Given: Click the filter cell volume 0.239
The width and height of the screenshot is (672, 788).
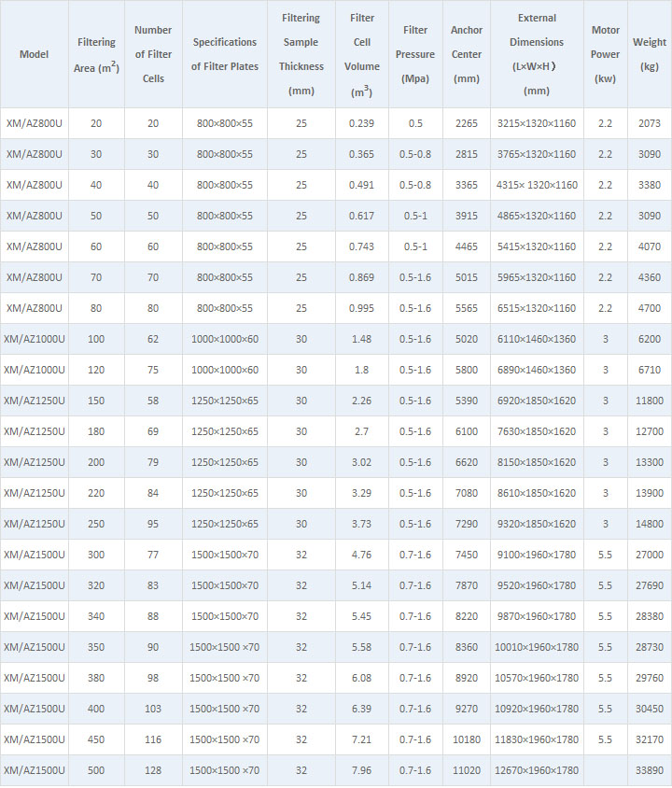Looking at the screenshot, I should pyautogui.click(x=362, y=123).
